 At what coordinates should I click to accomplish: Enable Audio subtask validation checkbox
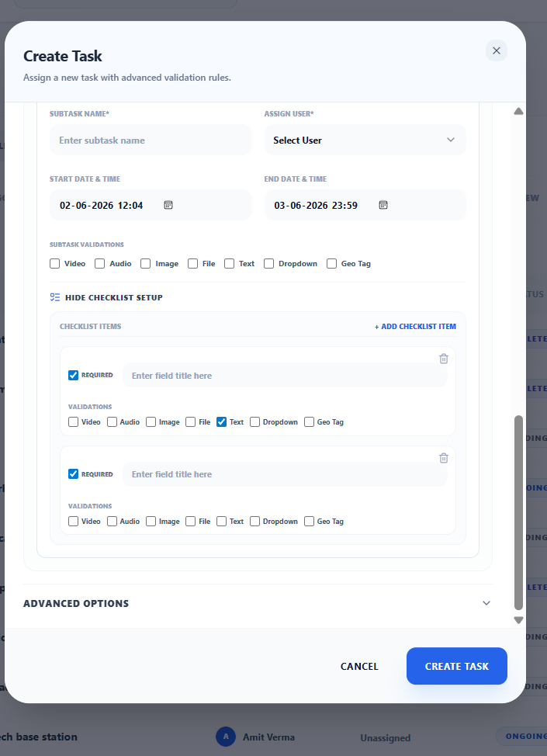100,264
